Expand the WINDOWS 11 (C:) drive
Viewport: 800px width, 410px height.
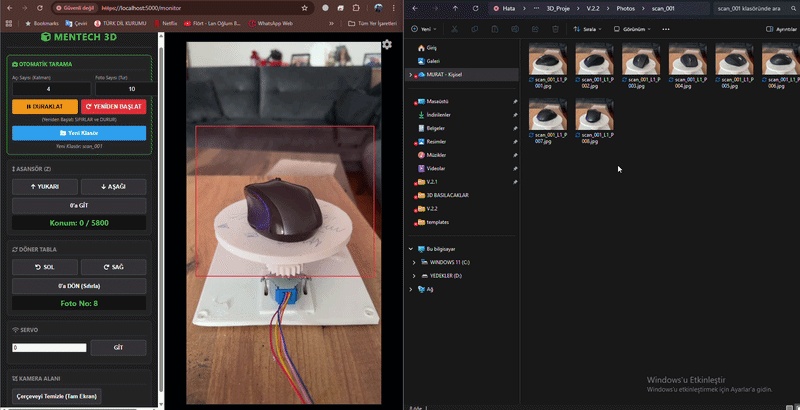pos(414,262)
